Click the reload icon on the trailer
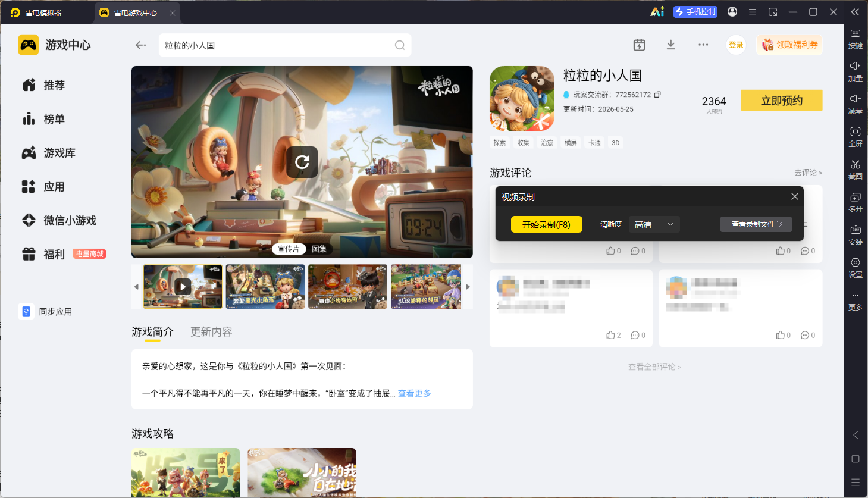This screenshot has width=868, height=498. [302, 162]
